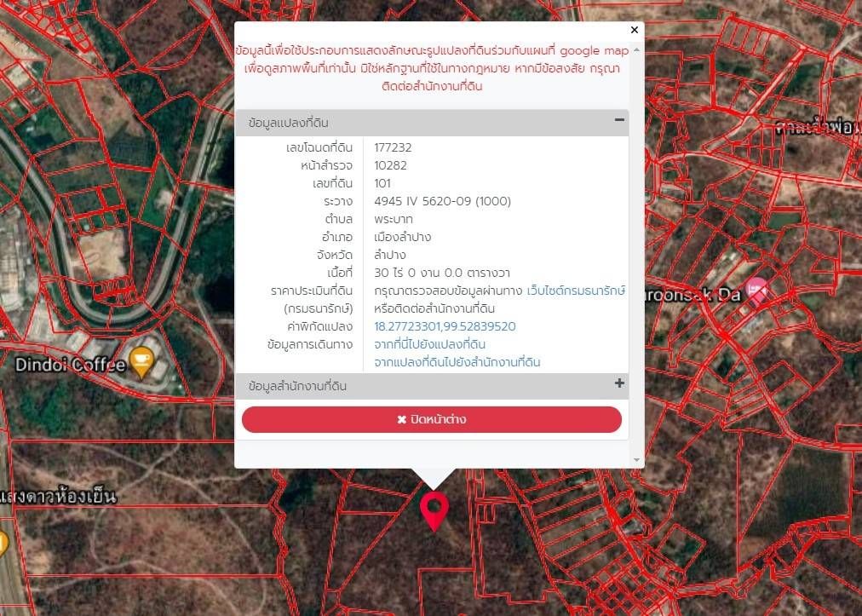Click the Dindoi Coffee map label
Viewport: 862px width, 616px height.
point(71,364)
